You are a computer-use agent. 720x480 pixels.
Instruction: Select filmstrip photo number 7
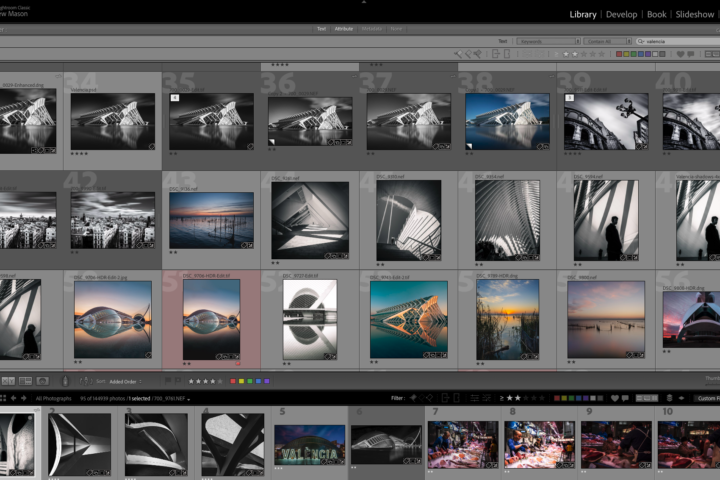[x=463, y=445]
